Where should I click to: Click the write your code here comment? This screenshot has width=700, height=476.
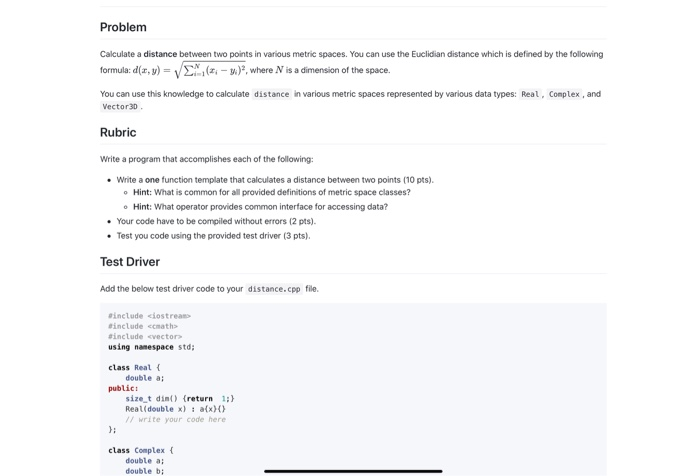click(x=175, y=419)
